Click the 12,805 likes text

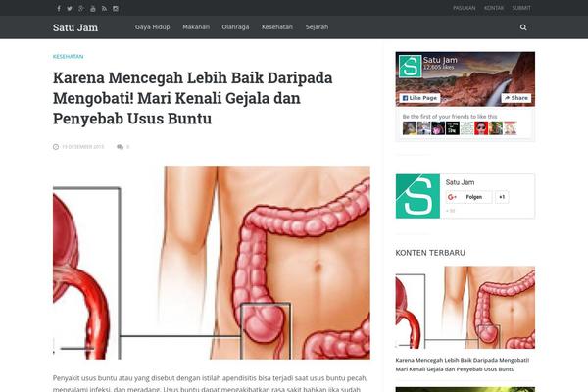point(439,68)
